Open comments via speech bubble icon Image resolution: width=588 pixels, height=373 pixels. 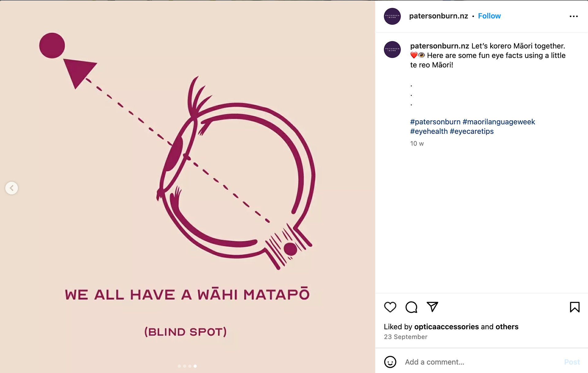(411, 307)
